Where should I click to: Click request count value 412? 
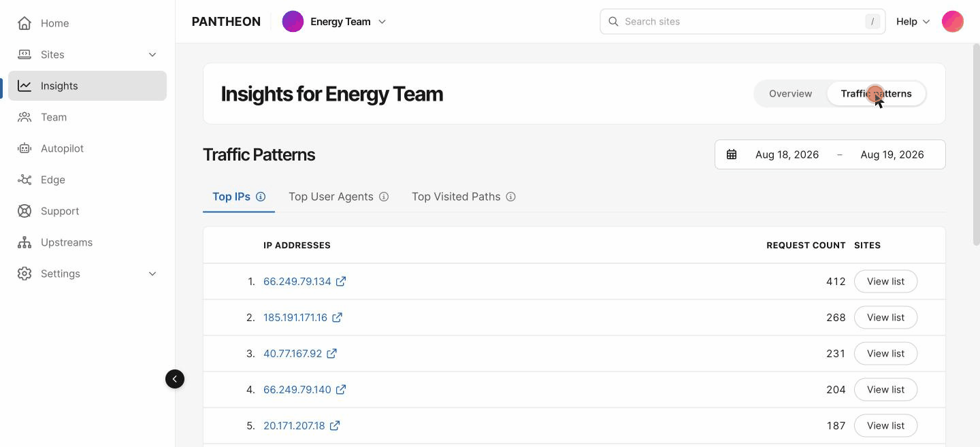coord(836,281)
